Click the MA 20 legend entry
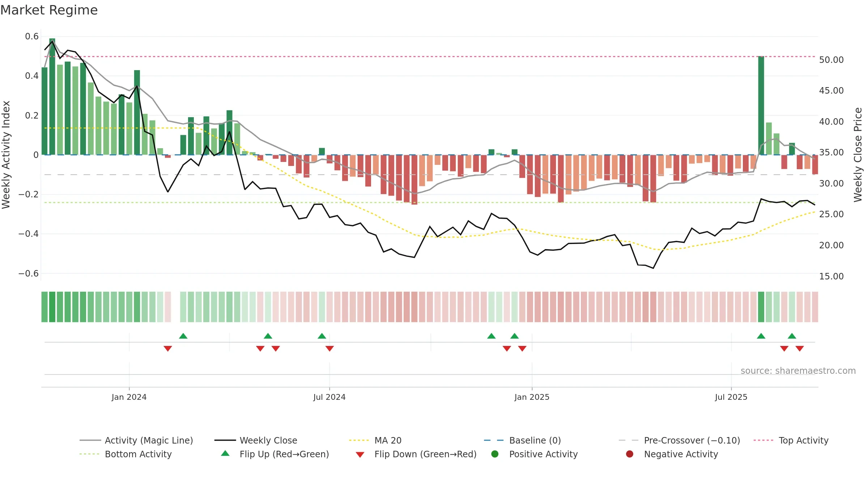Screen dimensions: 868x488 [375, 440]
